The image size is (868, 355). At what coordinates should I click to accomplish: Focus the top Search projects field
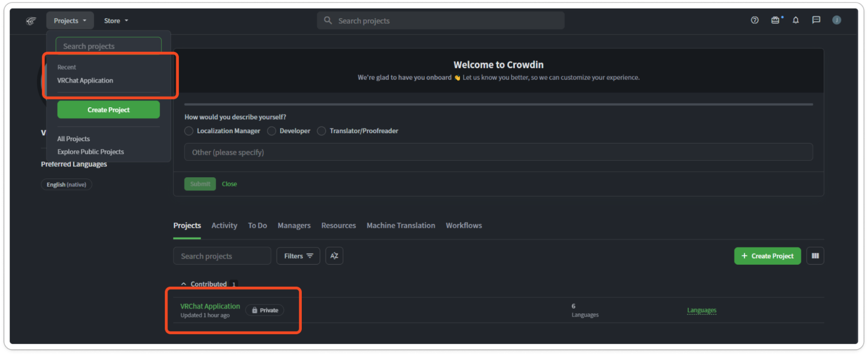[x=441, y=20]
